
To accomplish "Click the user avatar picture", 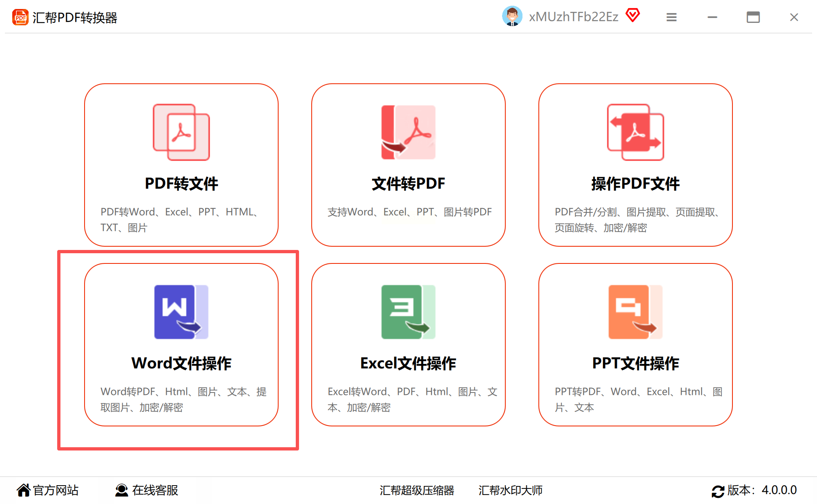I will coord(512,17).
